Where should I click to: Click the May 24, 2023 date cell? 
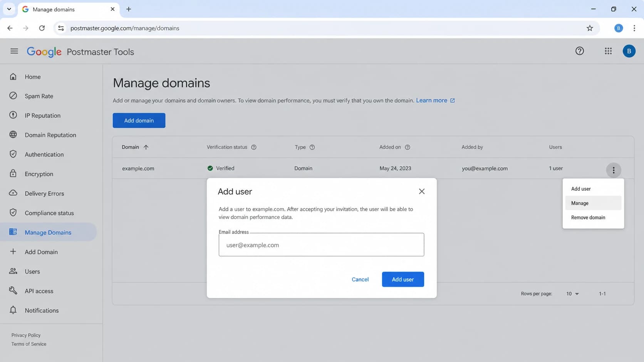coord(395,168)
